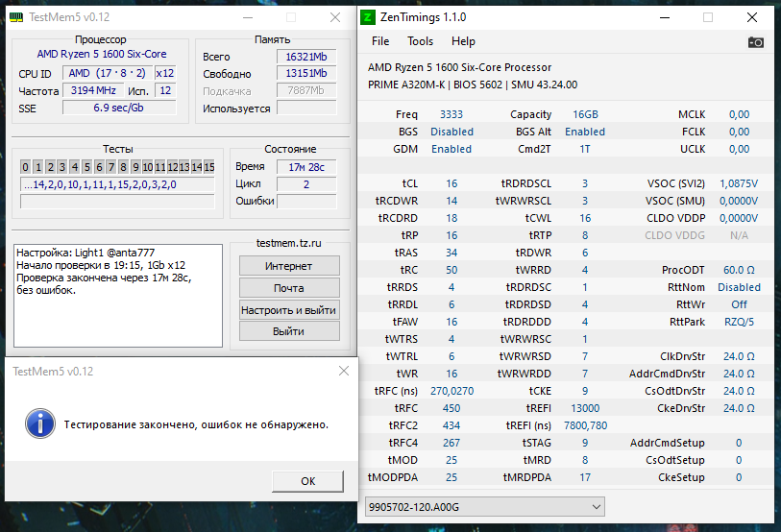Click the GDM value Enabled
This screenshot has height=532, width=781.
[x=452, y=149]
